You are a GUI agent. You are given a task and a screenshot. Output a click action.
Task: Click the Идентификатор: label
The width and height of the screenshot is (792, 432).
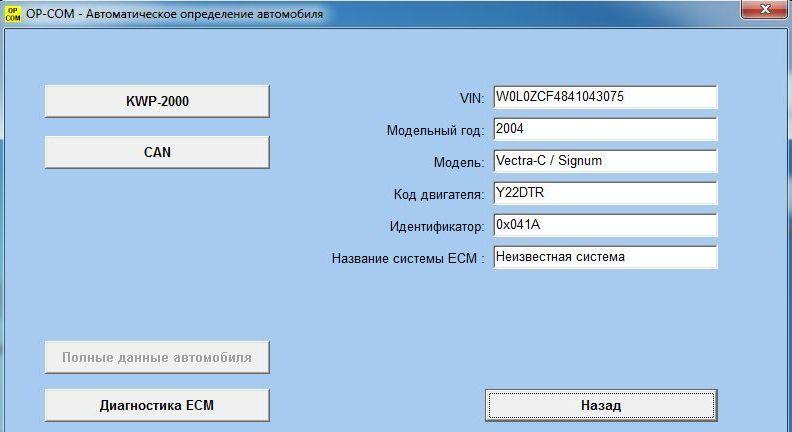[437, 226]
